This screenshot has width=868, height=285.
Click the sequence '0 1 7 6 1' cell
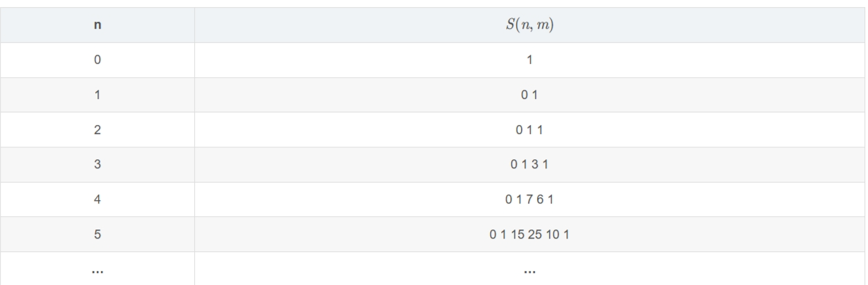[x=529, y=199]
